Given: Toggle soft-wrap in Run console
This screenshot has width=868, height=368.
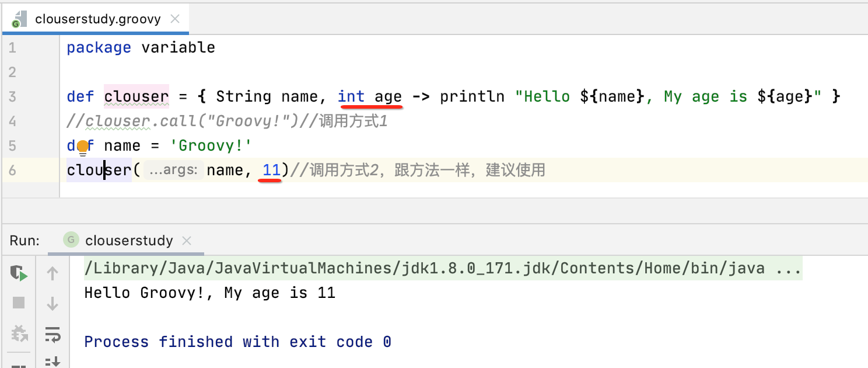Looking at the screenshot, I should click(52, 334).
